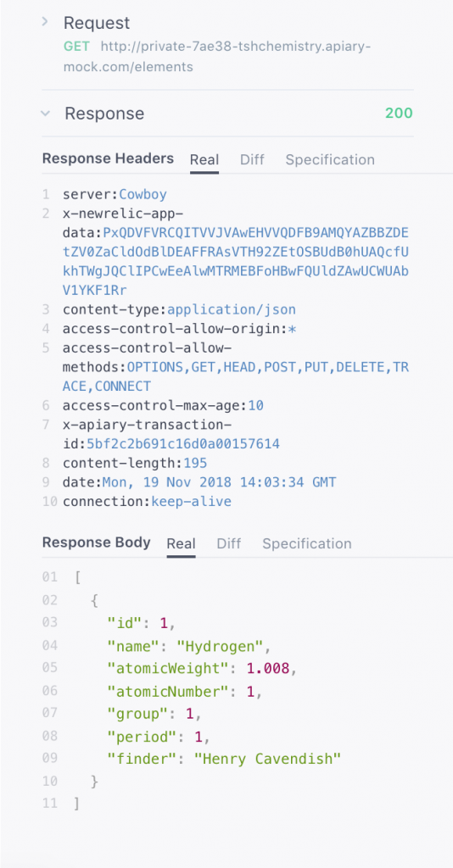453x868 pixels.
Task: Select the application/json content-type value
Action: (x=232, y=309)
